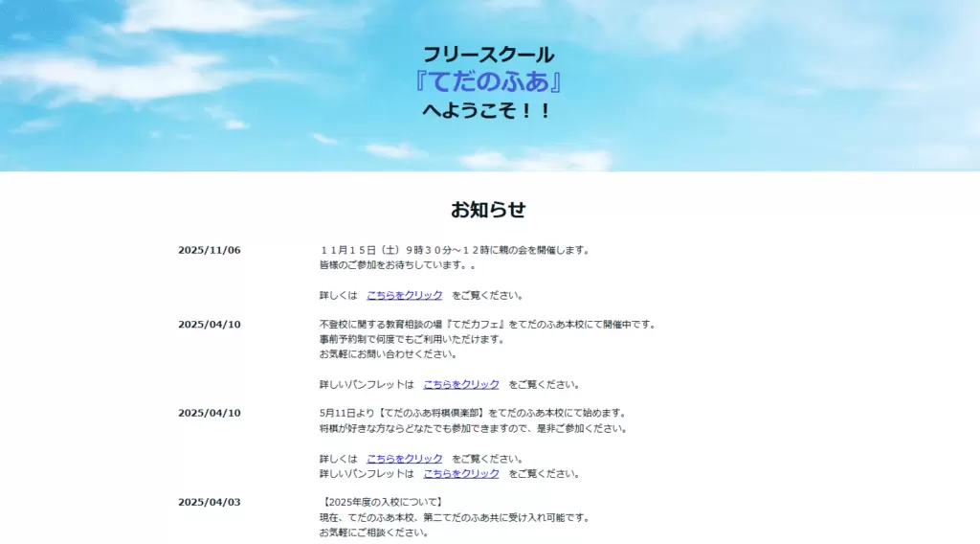Screen dimensions: 980x544
Task: Open the 将棋倶楽部 pamphlet こちらをクリック link
Action: 461,474
